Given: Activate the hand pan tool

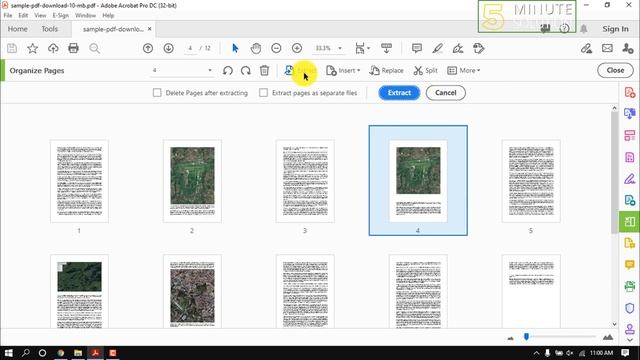Looking at the screenshot, I should [256, 48].
